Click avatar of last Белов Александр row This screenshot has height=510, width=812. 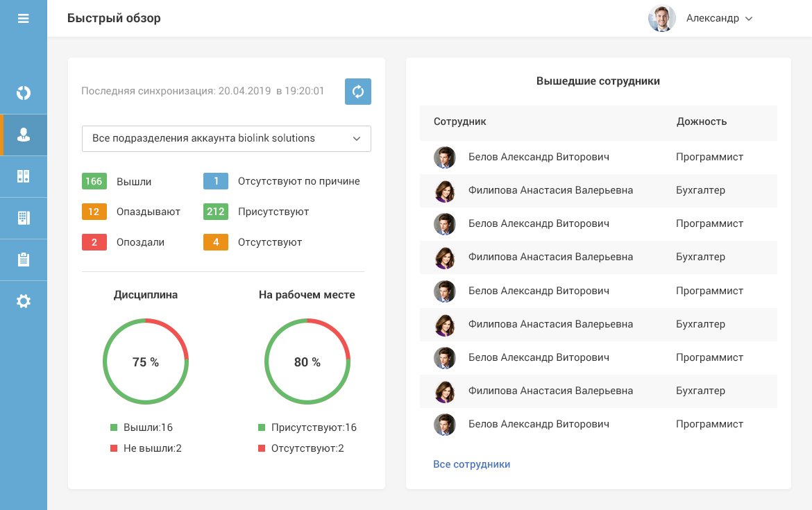pos(444,425)
